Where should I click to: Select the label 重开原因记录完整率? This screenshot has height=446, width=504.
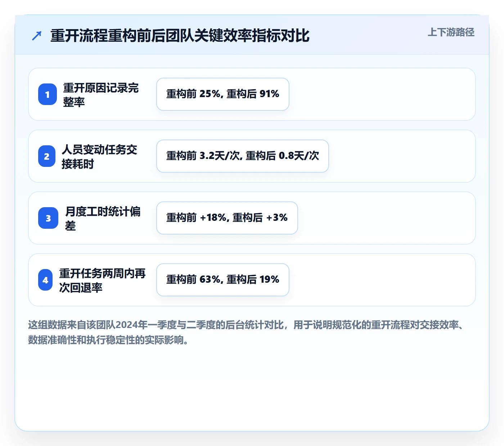101,95
